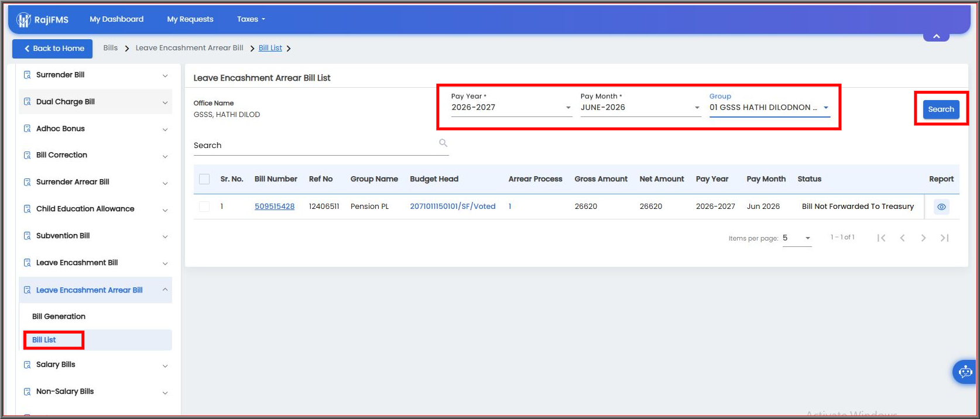Click the Leave Encashment Bill sidebar icon
This screenshot has height=419, width=980.
pos(27,263)
